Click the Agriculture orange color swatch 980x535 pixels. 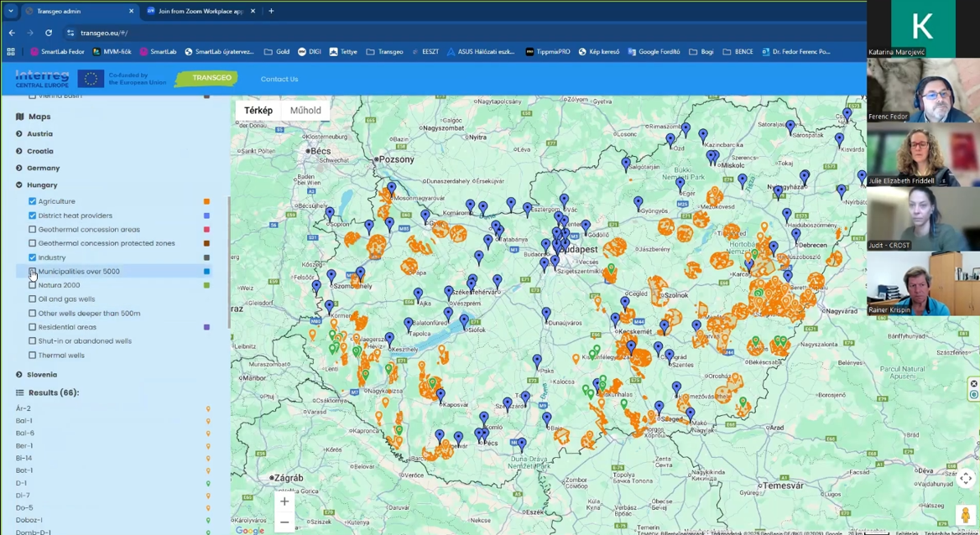[207, 201]
